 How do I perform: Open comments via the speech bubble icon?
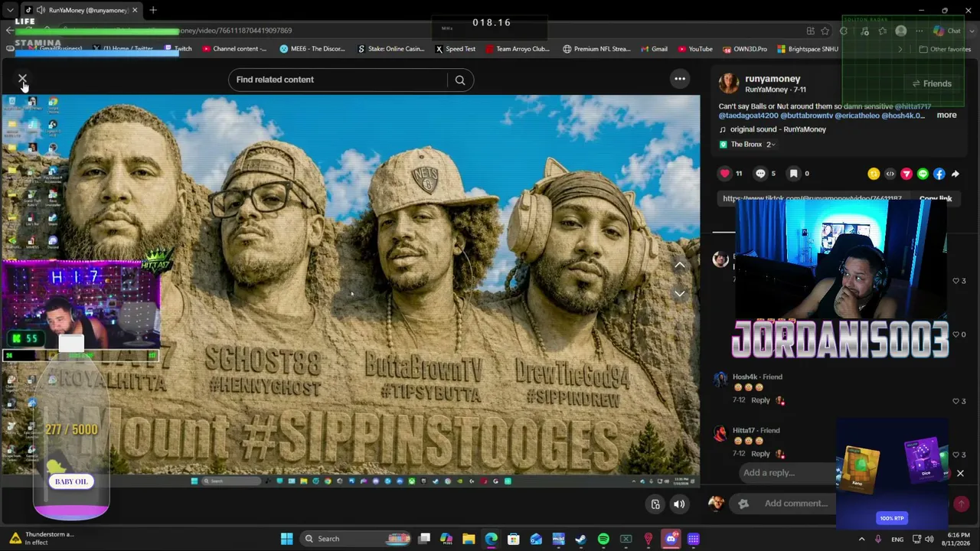[x=760, y=174]
